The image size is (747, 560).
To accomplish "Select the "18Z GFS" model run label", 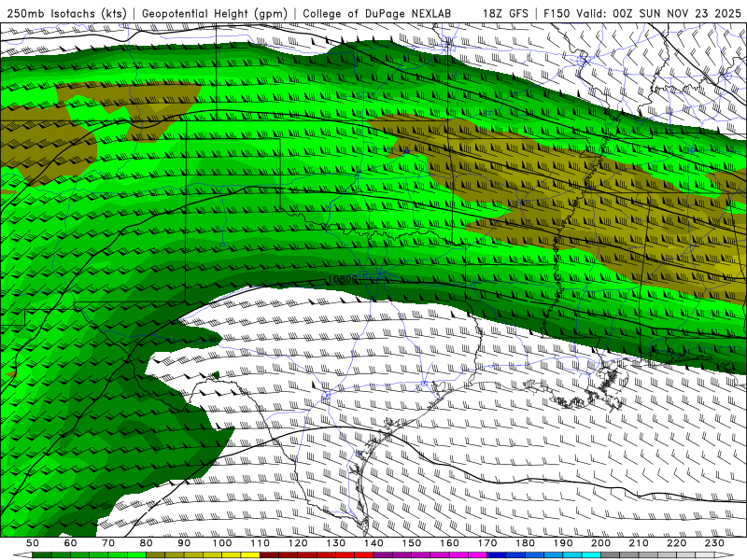I will (505, 13).
